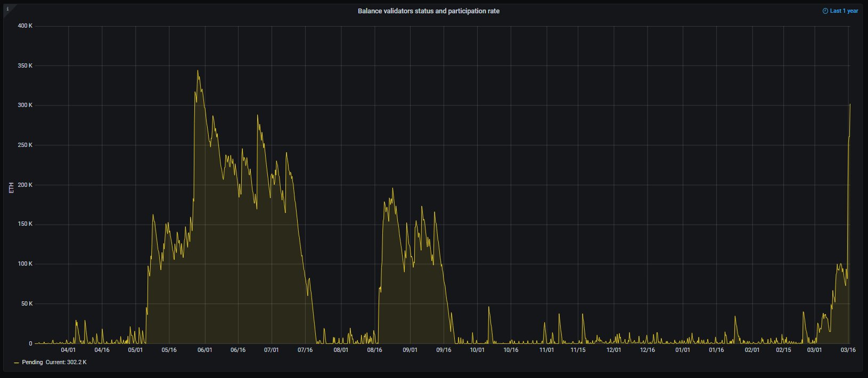This screenshot has height=378, width=868.
Task: Click the '06/01' x-axis date label
Action: click(204, 350)
